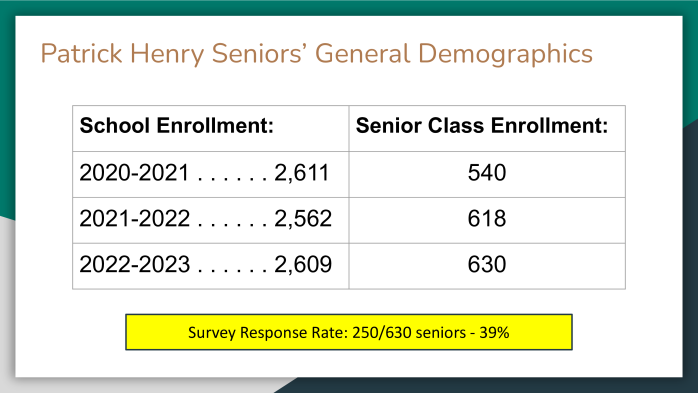Select the 'School Enrollment:' header cell

tap(211, 128)
